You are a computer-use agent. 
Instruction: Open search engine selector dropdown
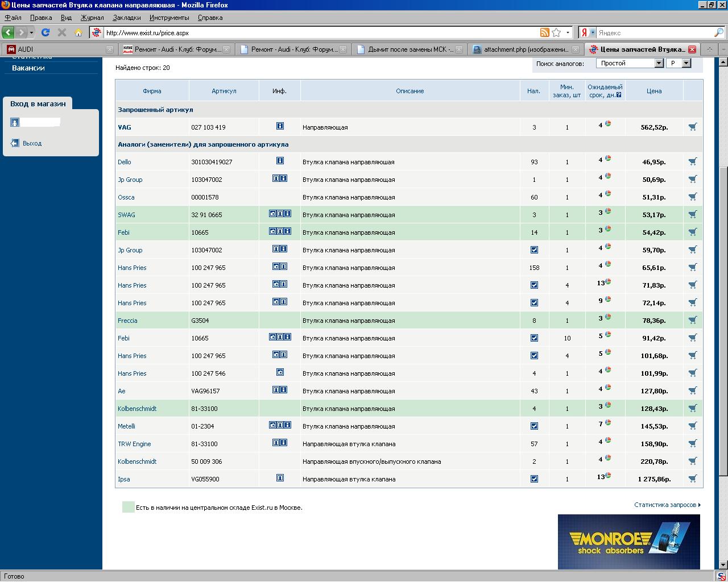[x=588, y=32]
